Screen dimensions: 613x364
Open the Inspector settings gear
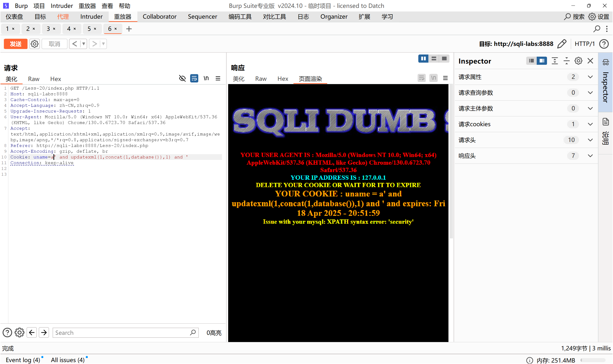[578, 61]
